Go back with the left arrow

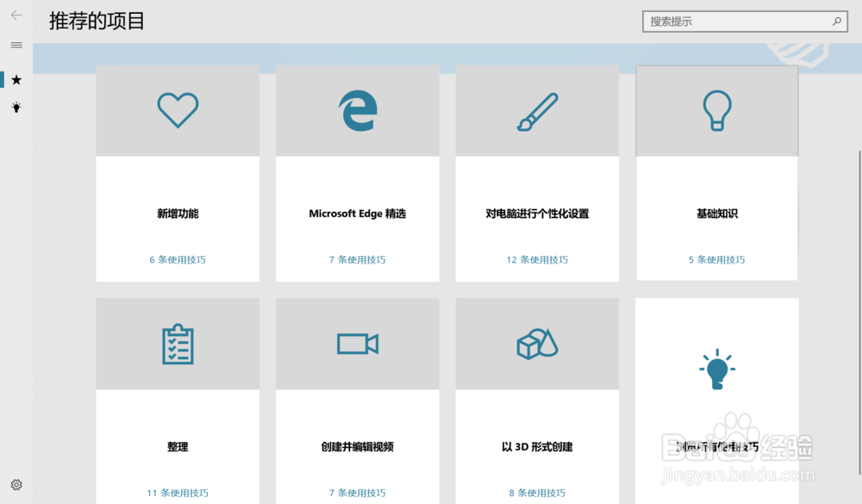16,16
